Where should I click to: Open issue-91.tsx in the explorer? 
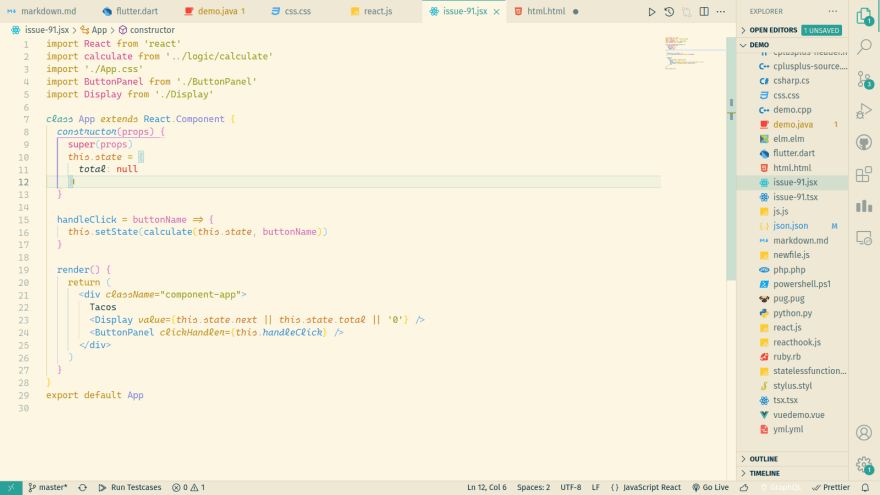[792, 197]
